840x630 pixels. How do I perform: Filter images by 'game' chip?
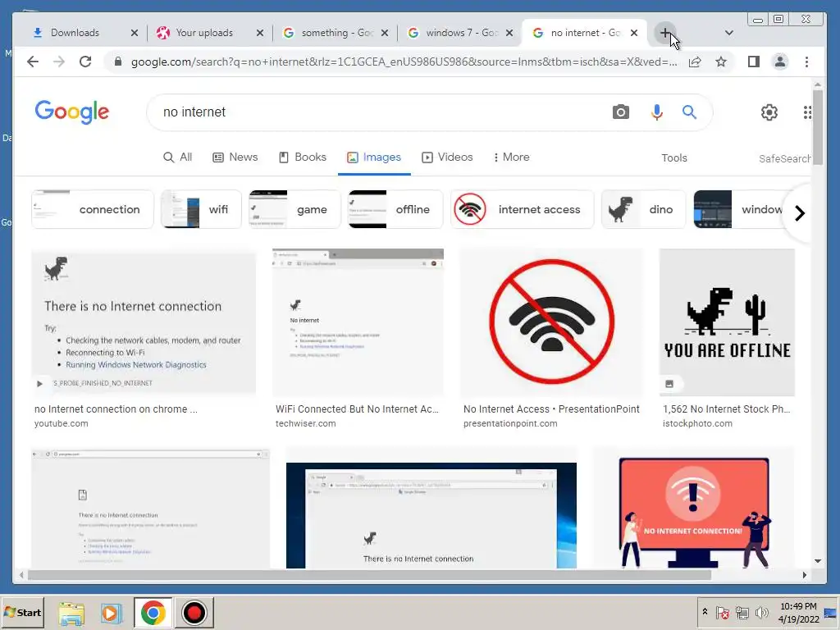[x=294, y=209]
